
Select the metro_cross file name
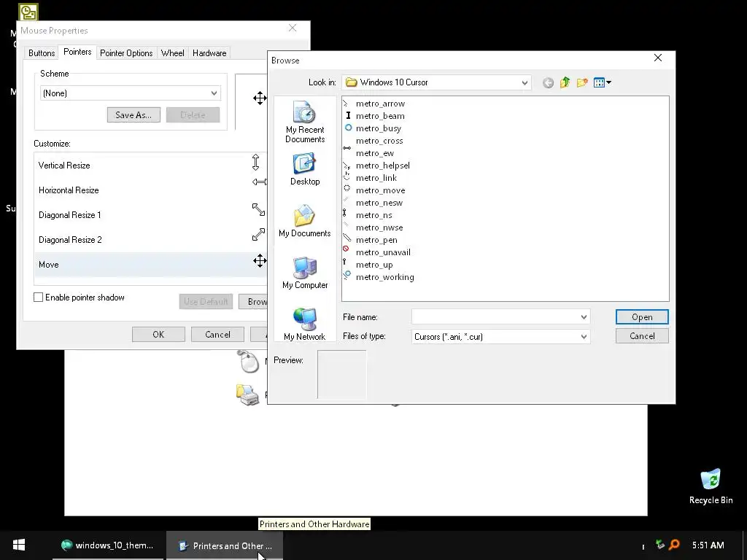tap(379, 141)
